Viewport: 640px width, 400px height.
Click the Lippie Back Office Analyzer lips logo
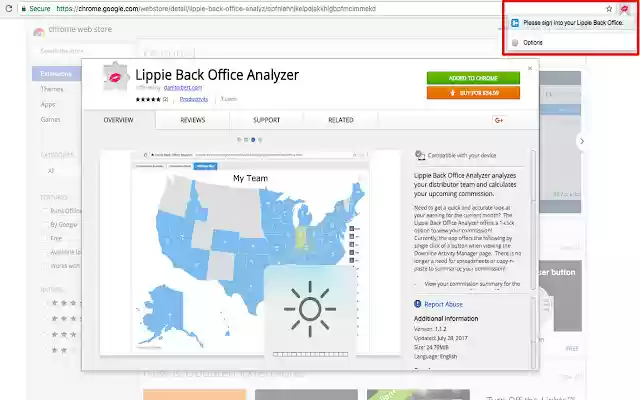pos(115,76)
